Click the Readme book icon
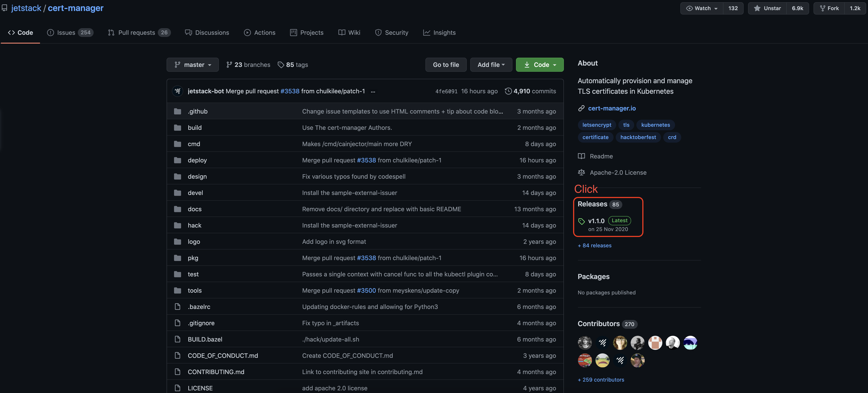The width and height of the screenshot is (868, 393). (x=581, y=156)
